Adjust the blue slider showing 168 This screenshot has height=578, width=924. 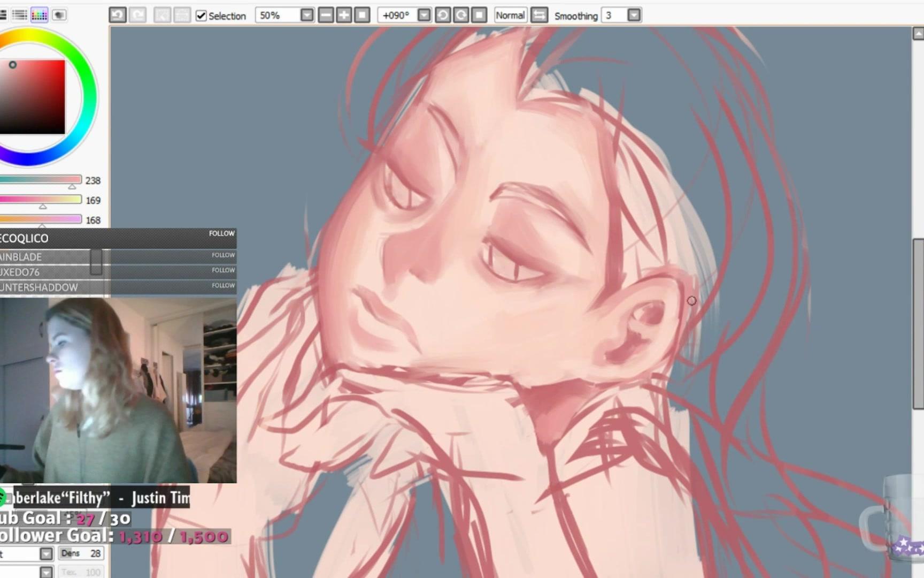point(41,219)
